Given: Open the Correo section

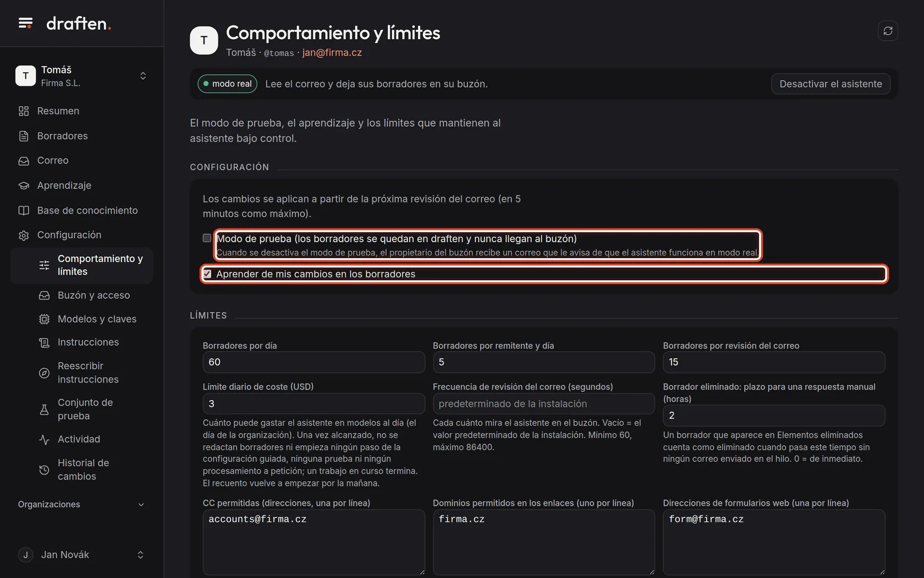Looking at the screenshot, I should 81,161.
